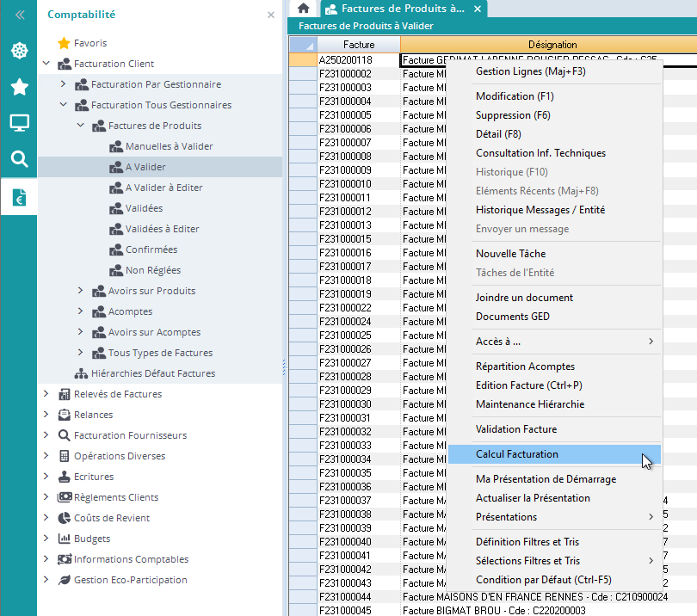Expand Facturation Par Gestionnaire node
Screen dimensions: 697x616
63,84
